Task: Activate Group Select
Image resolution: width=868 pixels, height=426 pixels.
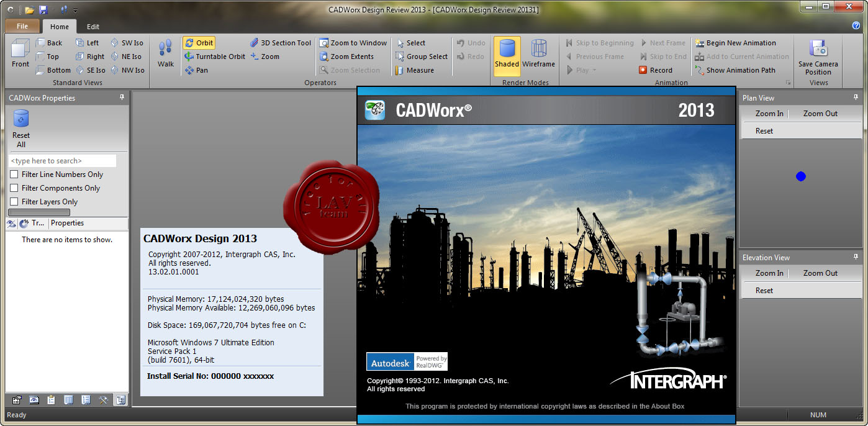Action: tap(422, 57)
